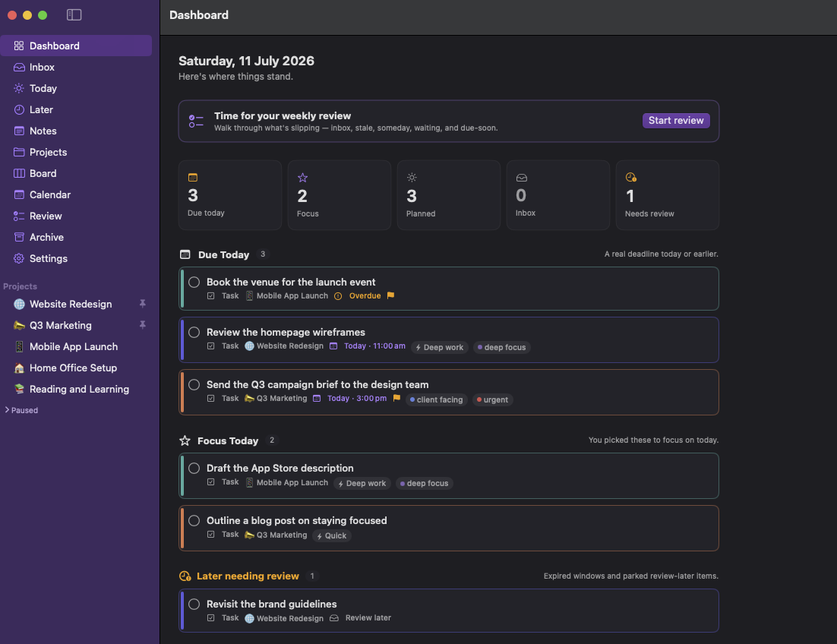Open the Due today stats card

click(230, 195)
